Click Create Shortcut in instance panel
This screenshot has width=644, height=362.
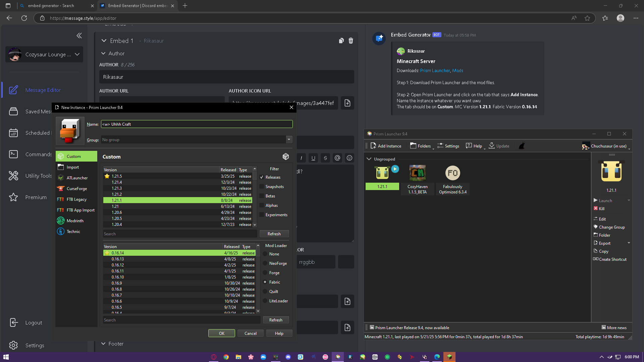coord(610,259)
